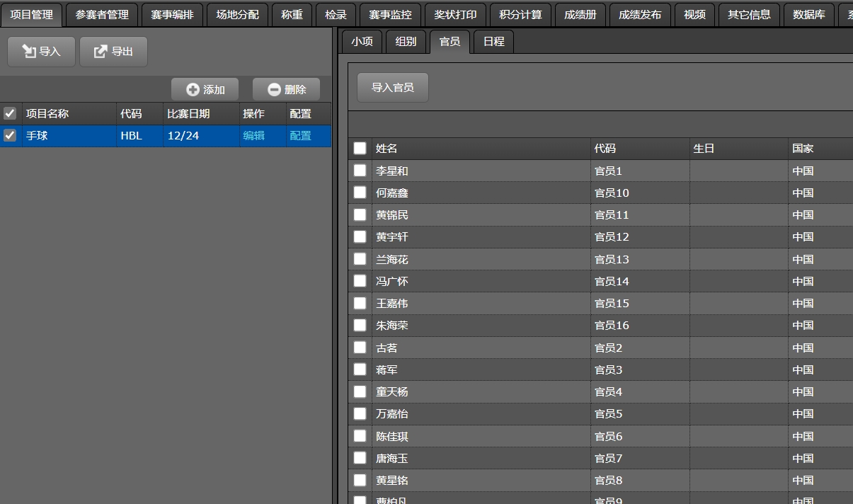The height and width of the screenshot is (504, 853).
Task: Click the 编辑 link for 手球
Action: [253, 135]
